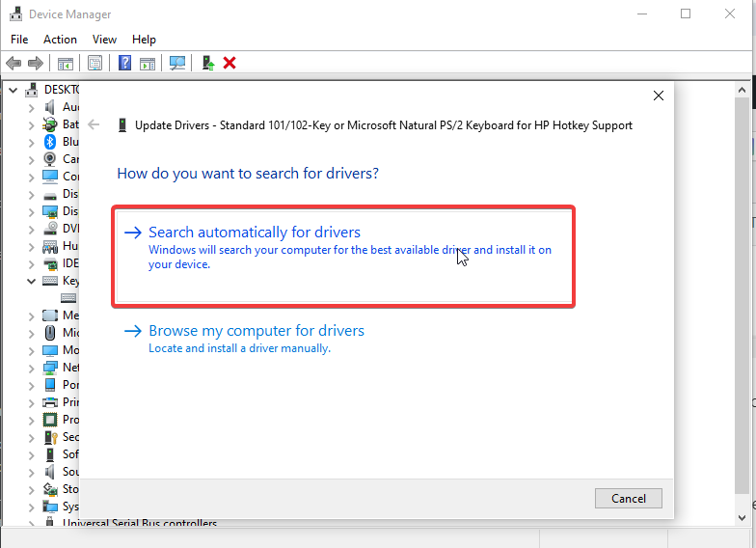
Task: Open the View menu
Action: click(x=104, y=40)
